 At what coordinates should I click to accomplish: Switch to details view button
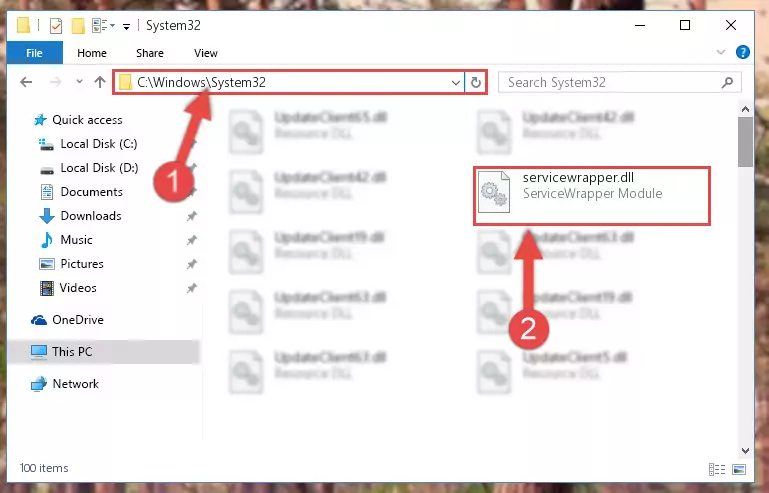pos(717,469)
